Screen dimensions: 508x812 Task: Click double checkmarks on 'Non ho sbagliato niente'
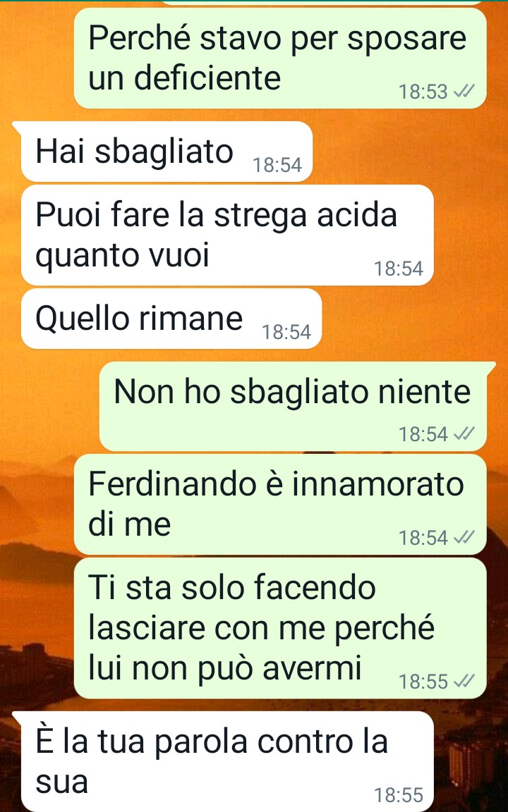464,434
